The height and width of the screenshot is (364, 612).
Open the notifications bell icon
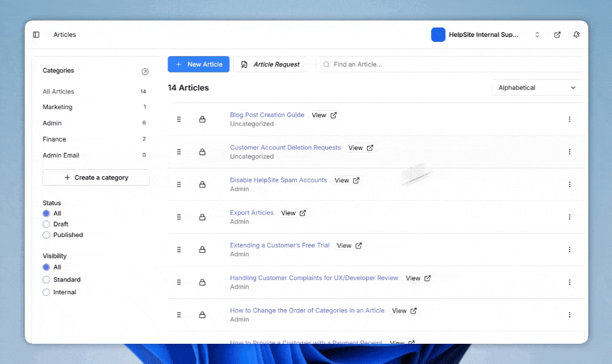(x=577, y=35)
